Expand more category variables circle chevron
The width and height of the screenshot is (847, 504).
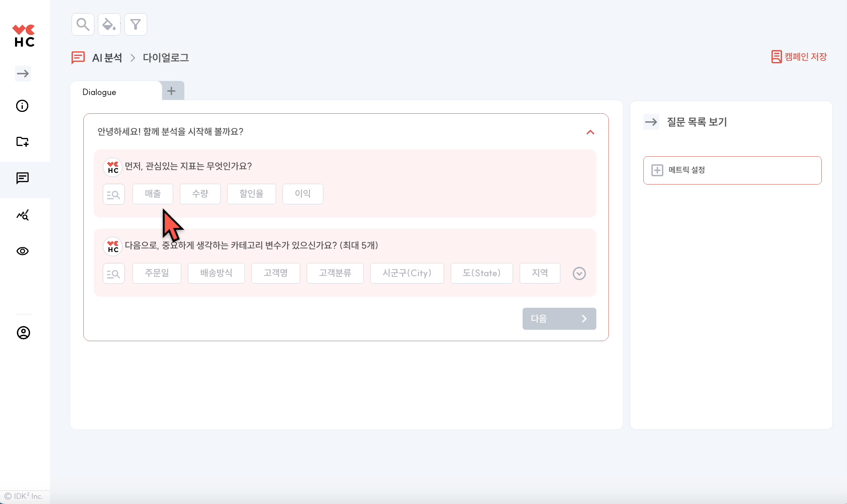click(x=579, y=273)
